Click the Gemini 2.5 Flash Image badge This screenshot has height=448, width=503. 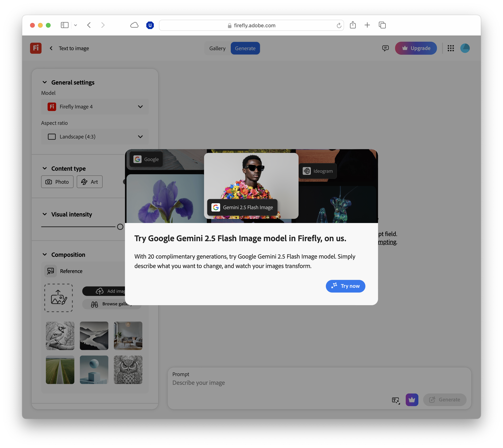tap(242, 207)
